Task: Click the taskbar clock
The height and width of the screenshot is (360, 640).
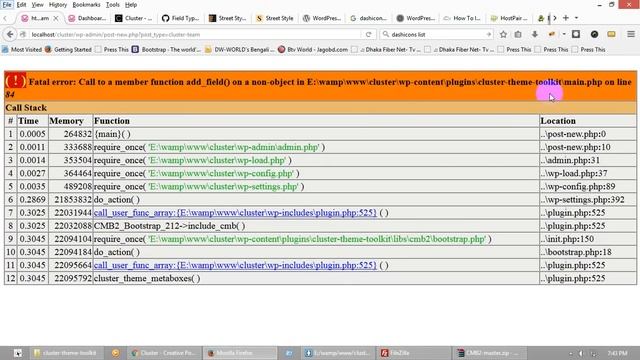Action: [x=617, y=353]
